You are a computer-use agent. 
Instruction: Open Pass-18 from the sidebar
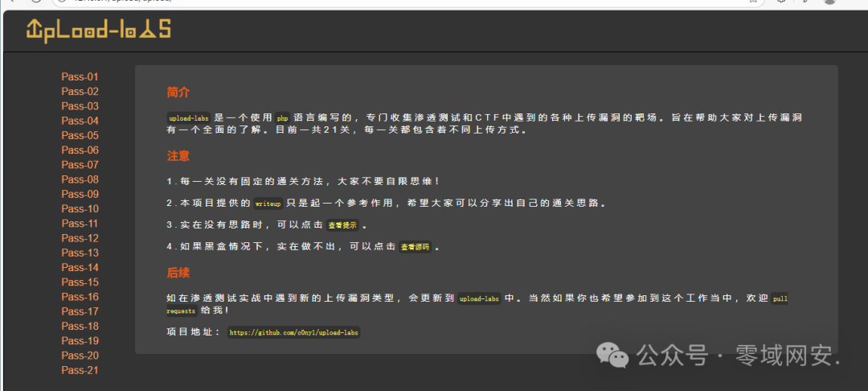click(x=80, y=326)
